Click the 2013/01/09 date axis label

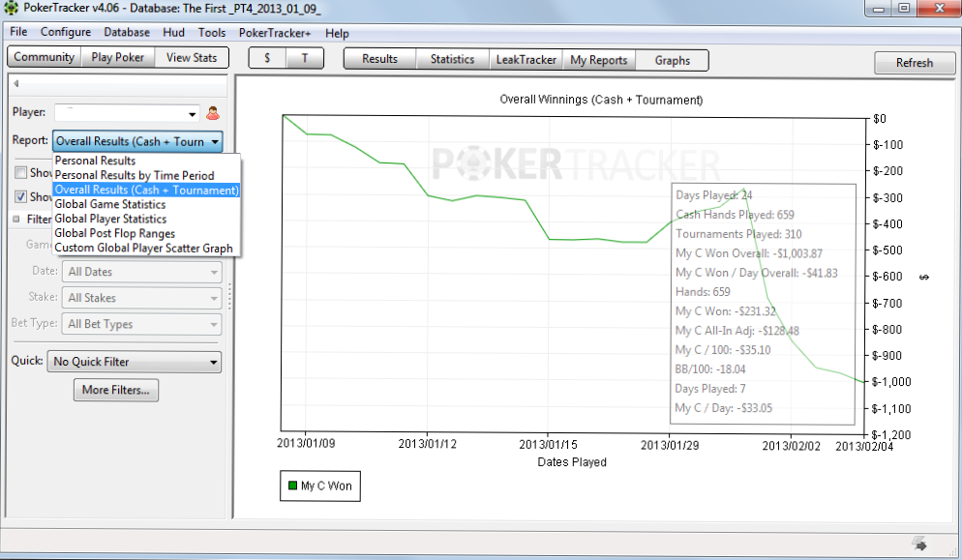306,443
